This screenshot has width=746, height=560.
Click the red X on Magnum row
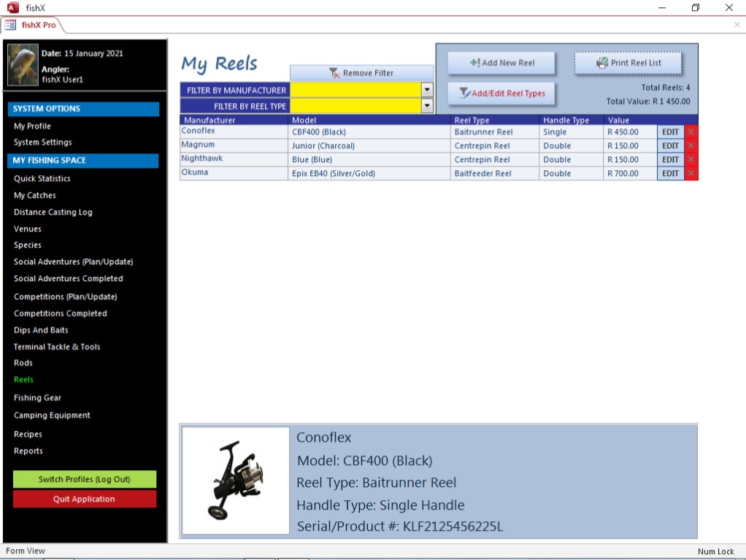[691, 146]
